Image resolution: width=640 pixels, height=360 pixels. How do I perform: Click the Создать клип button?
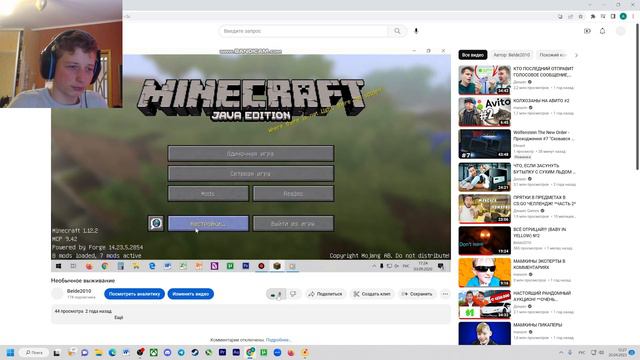(372, 294)
